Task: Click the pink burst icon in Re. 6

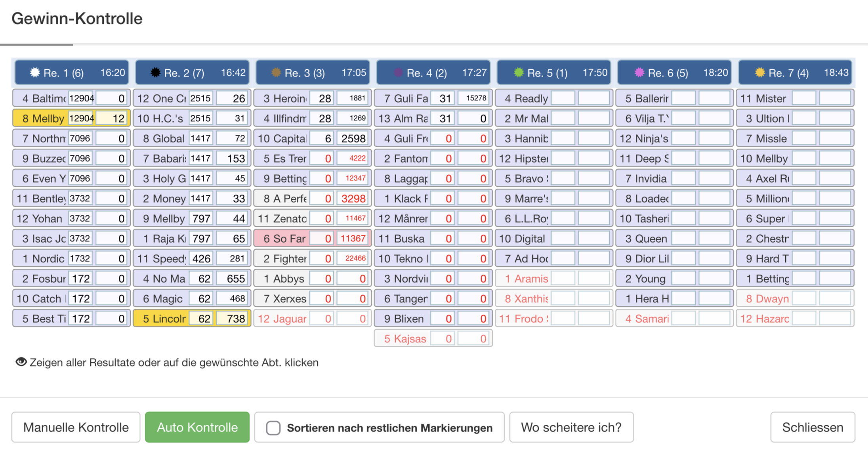Action: click(639, 73)
